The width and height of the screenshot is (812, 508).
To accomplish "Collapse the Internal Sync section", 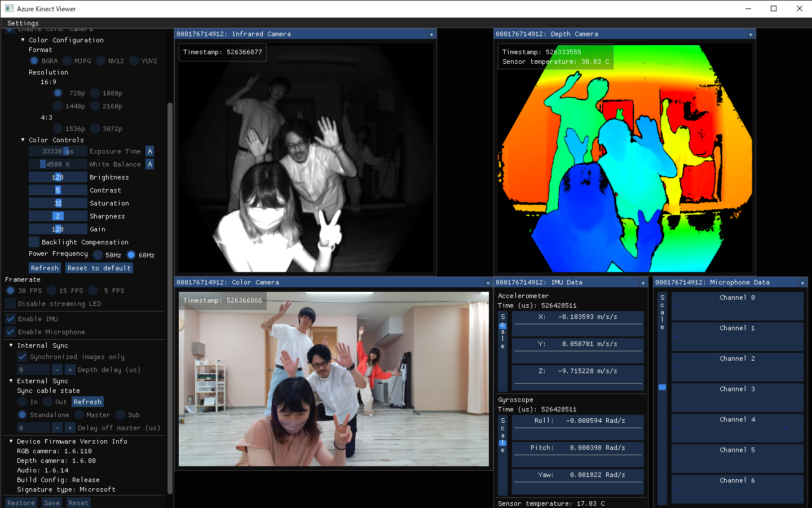I will pos(11,345).
